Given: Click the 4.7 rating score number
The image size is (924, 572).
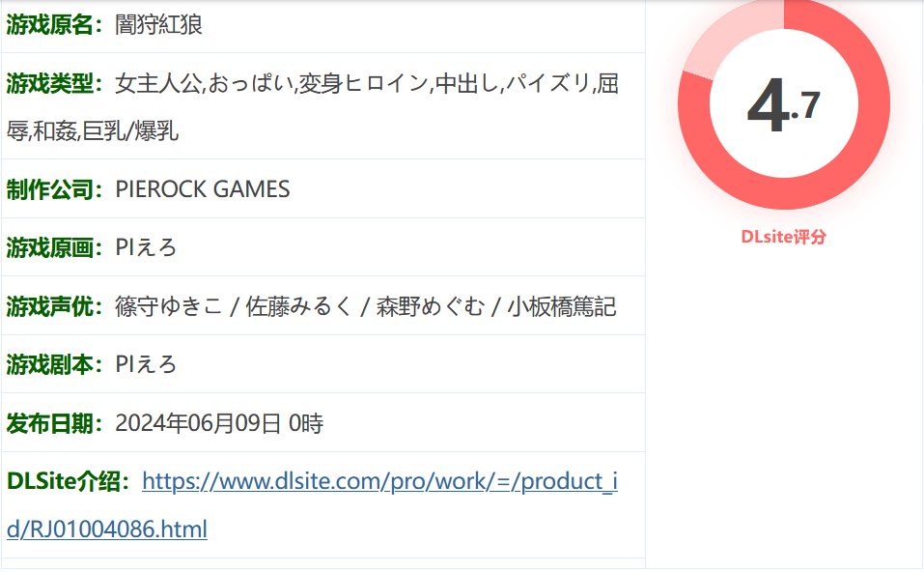Looking at the screenshot, I should tap(783, 106).
